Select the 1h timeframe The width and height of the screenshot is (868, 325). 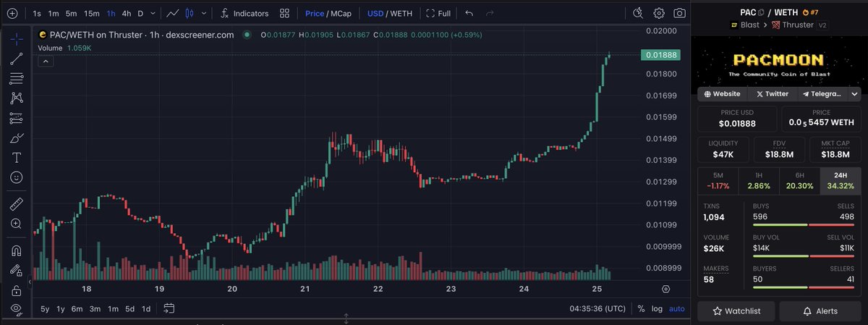coord(111,13)
